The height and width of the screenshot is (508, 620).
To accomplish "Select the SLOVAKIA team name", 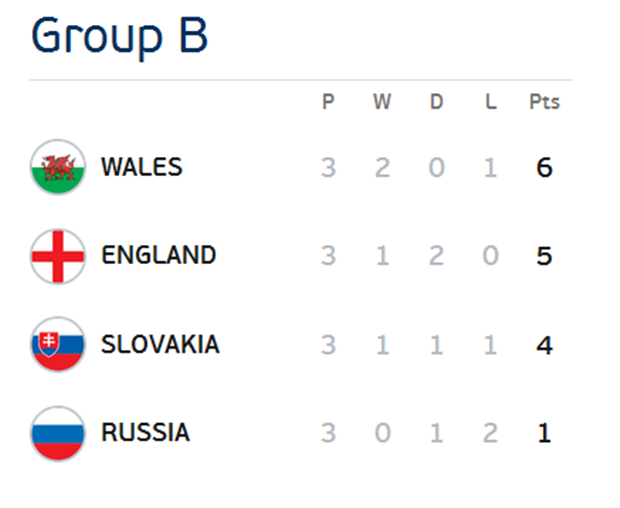I will pyautogui.click(x=160, y=344).
